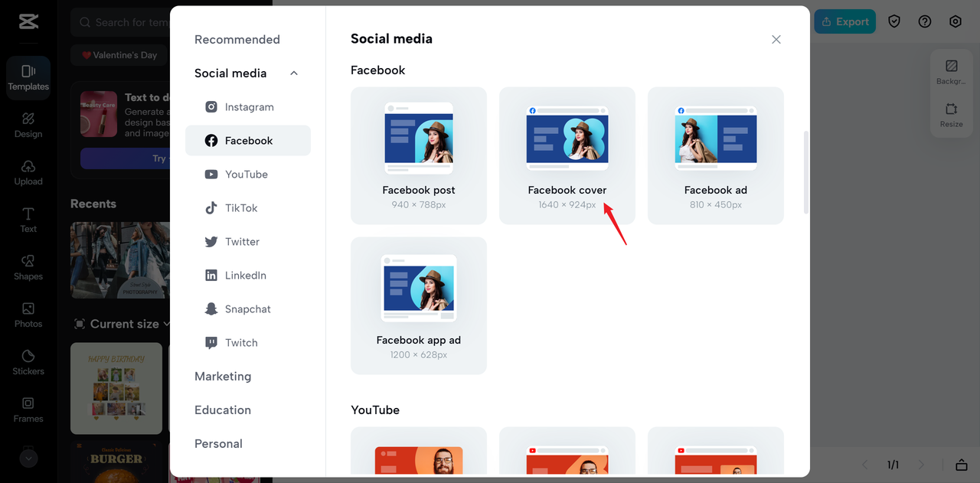980x483 pixels.
Task: Click the shield icon beside Export
Action: coord(894,21)
